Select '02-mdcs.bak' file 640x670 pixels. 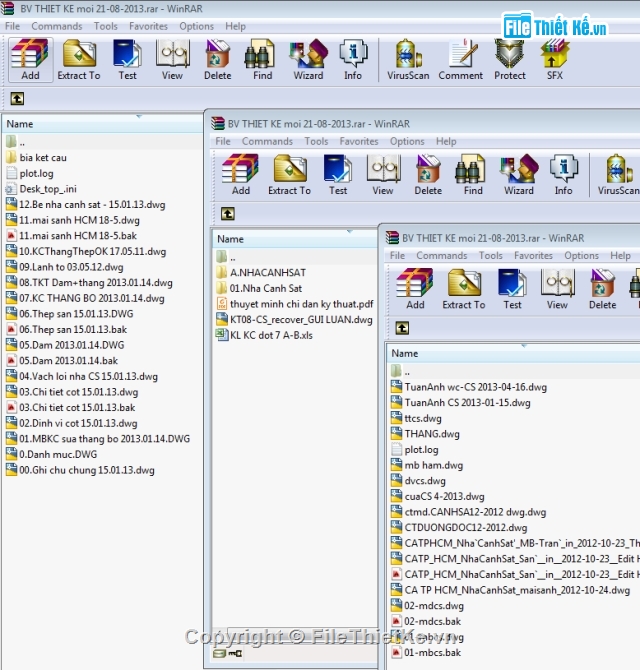[x=432, y=621]
